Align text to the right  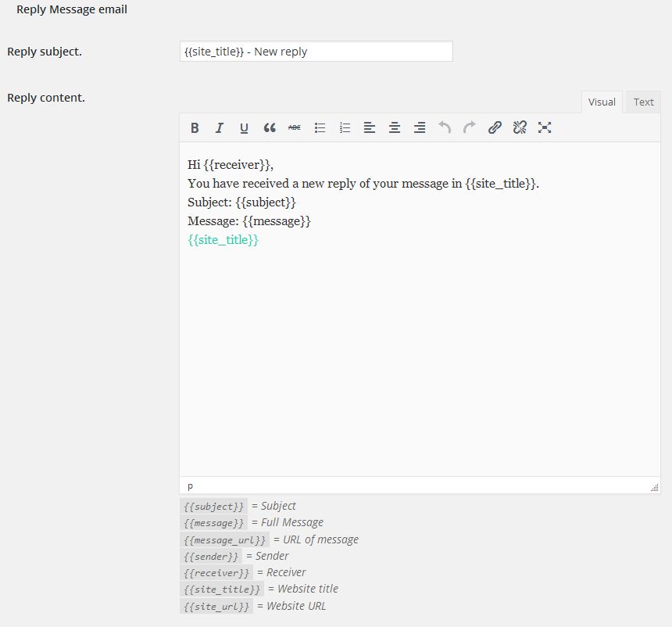point(420,128)
